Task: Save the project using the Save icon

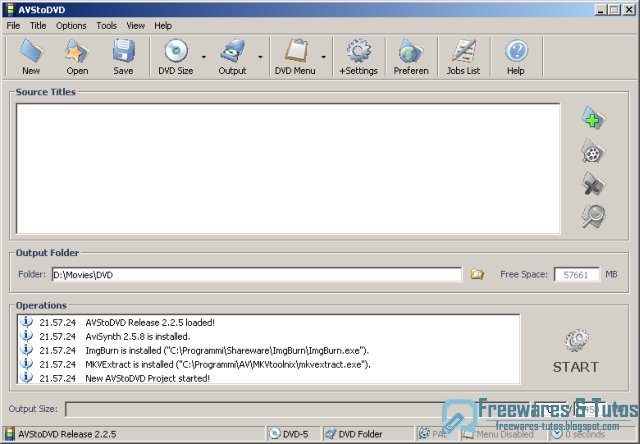Action: [123, 51]
